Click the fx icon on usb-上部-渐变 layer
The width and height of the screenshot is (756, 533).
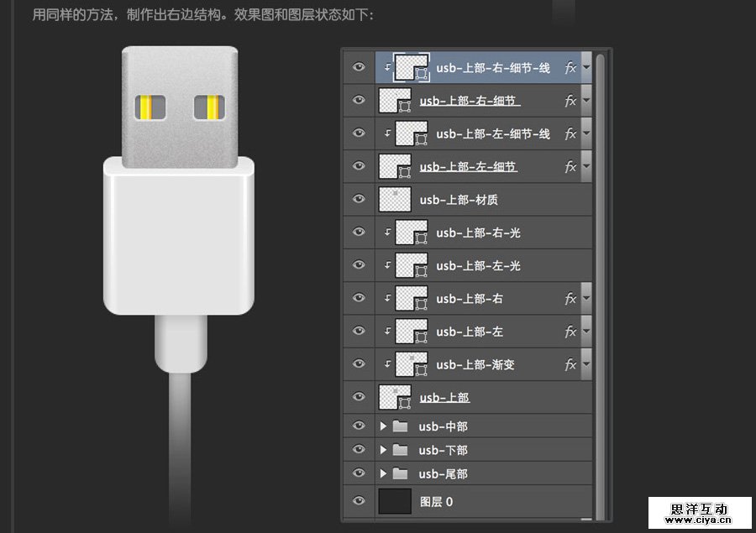click(x=571, y=364)
